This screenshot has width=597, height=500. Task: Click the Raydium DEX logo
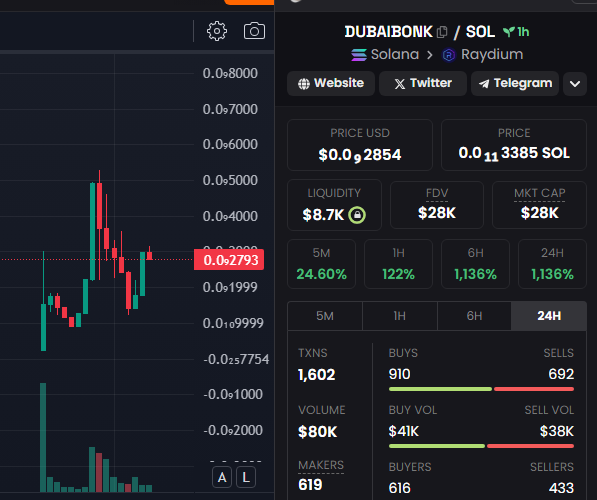click(x=449, y=55)
